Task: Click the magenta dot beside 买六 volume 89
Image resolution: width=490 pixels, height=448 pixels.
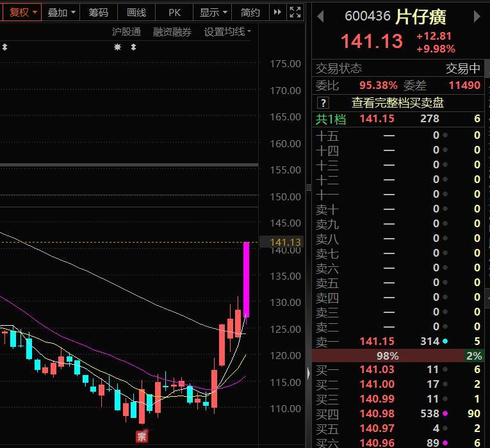Action: pyautogui.click(x=445, y=443)
